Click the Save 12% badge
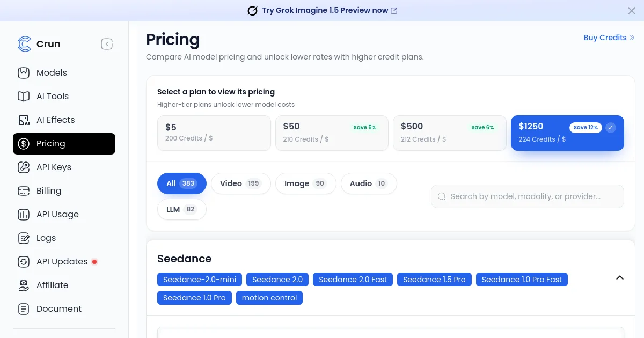 (586, 128)
